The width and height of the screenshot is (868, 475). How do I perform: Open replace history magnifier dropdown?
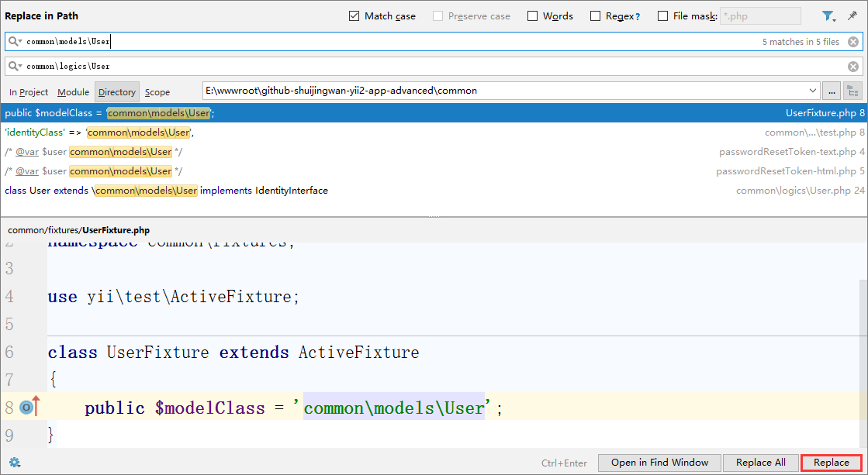pos(16,67)
